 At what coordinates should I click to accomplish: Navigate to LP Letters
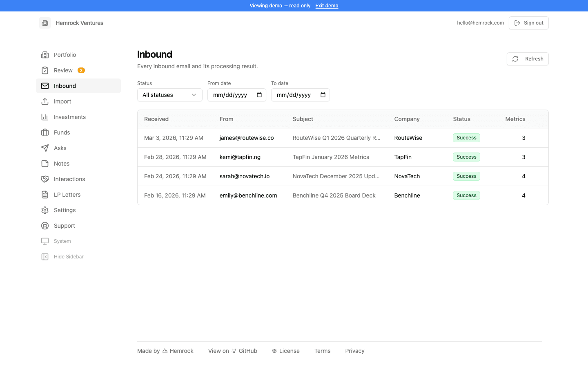point(78,195)
